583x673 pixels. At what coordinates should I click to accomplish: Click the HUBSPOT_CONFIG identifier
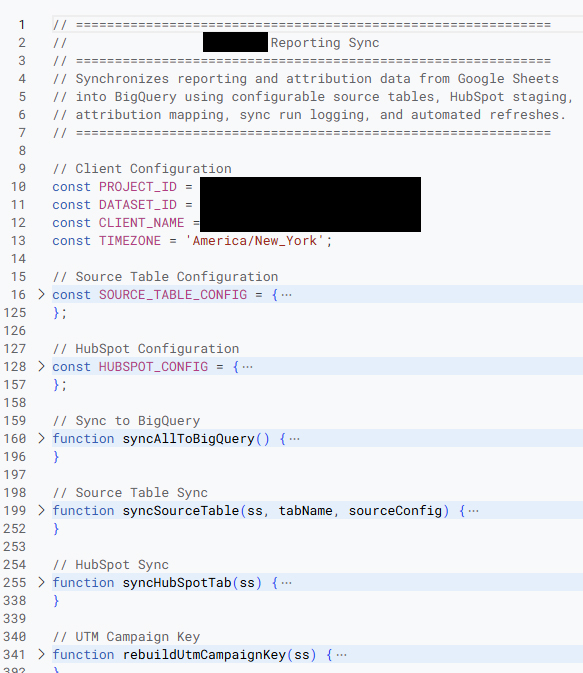coord(153,367)
